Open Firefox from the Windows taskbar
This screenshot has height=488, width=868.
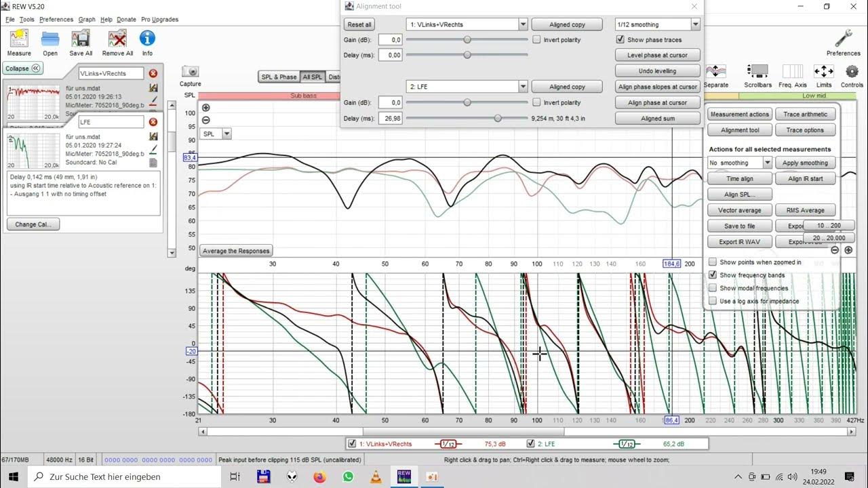(x=319, y=476)
